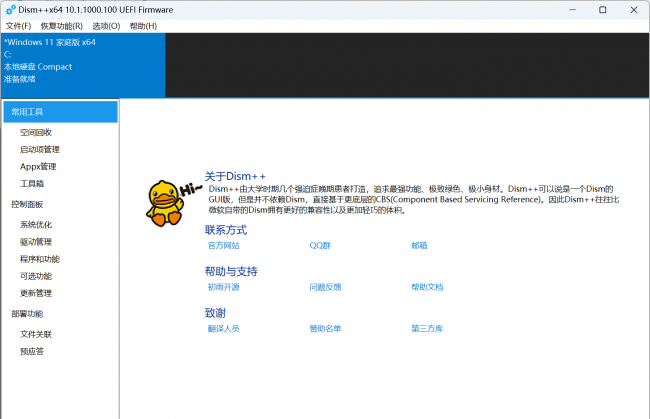Click the yellow duck Hi mascot image

pos(172,203)
